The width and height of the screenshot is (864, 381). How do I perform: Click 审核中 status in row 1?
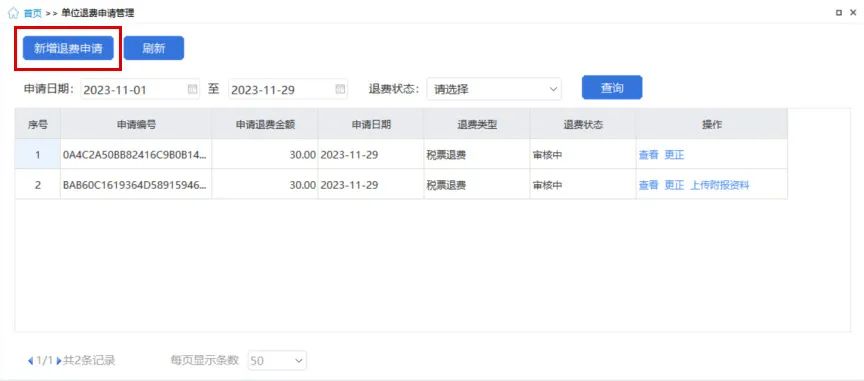[x=547, y=155]
